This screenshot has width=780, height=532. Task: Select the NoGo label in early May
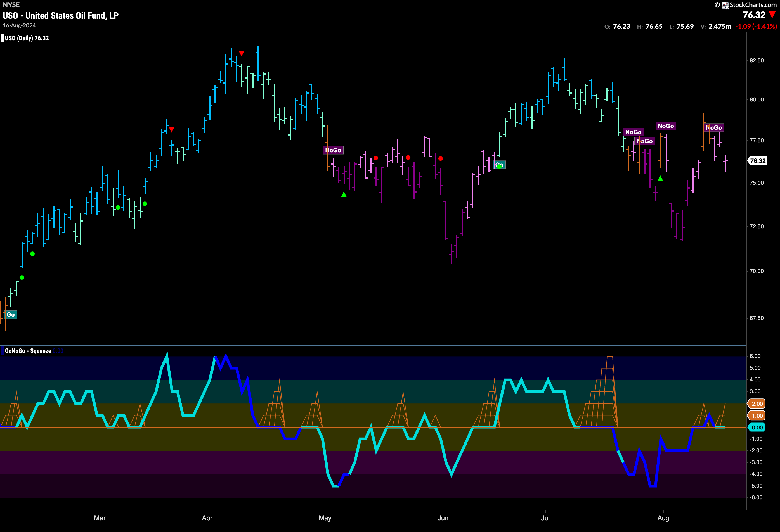click(x=333, y=150)
